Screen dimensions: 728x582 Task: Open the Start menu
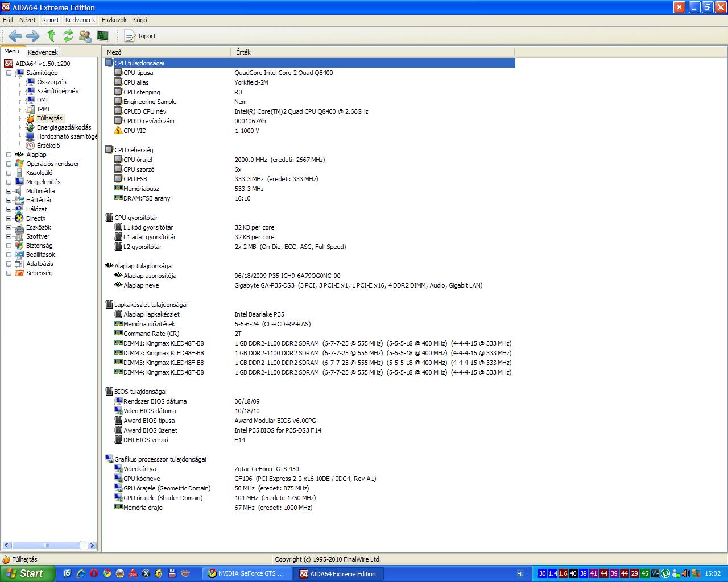pyautogui.click(x=28, y=573)
